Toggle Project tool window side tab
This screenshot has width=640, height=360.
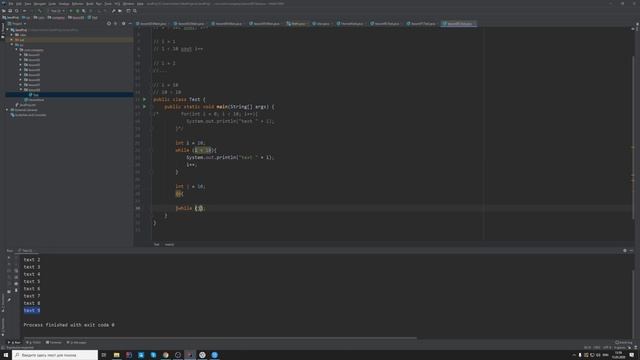click(x=2, y=31)
